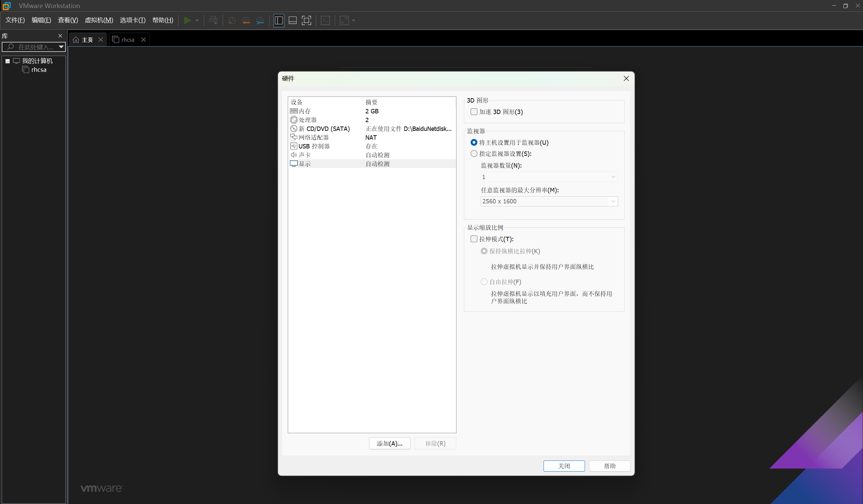Select 我的计算机 in the library tree
The width and height of the screenshot is (863, 504).
click(x=37, y=61)
